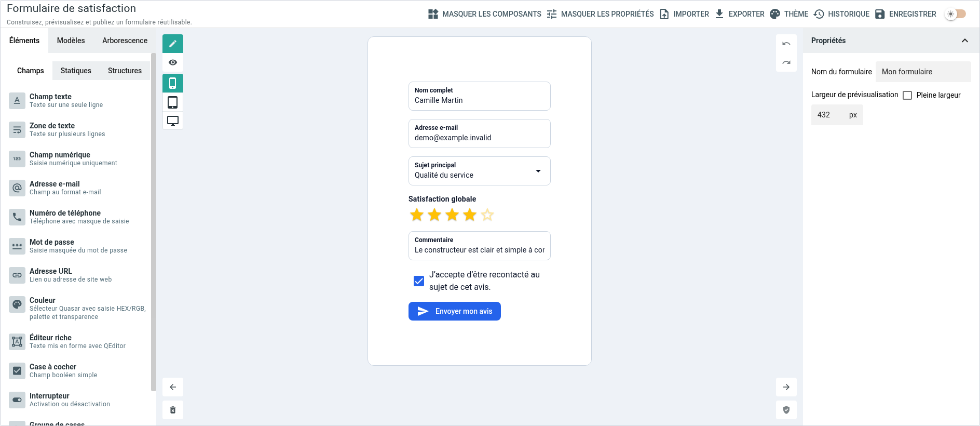The image size is (980, 426).
Task: Collapse the Propriétés panel chevron
Action: (965, 41)
